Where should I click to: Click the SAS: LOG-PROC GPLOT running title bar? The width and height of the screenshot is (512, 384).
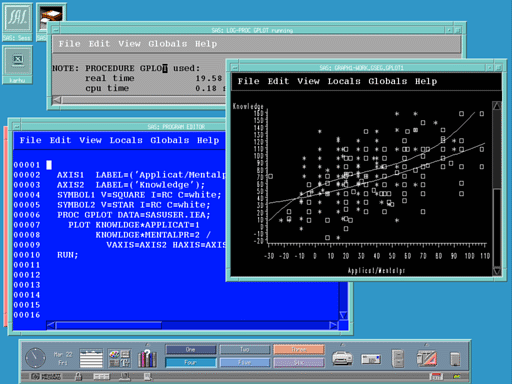252,30
